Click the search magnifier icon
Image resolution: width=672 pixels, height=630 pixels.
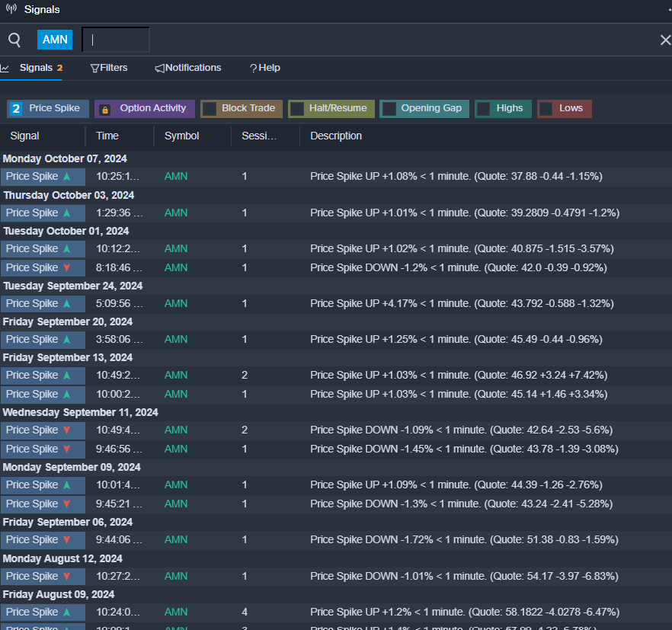[x=14, y=40]
